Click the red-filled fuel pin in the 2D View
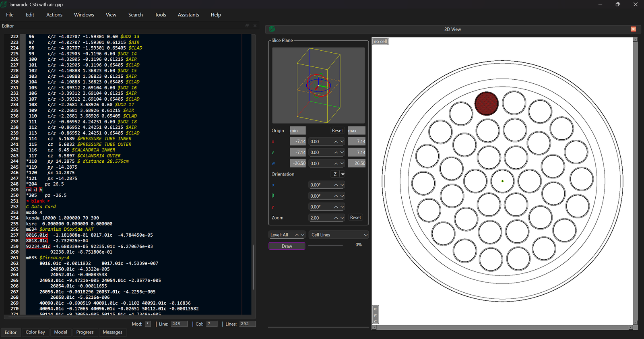 point(487,103)
